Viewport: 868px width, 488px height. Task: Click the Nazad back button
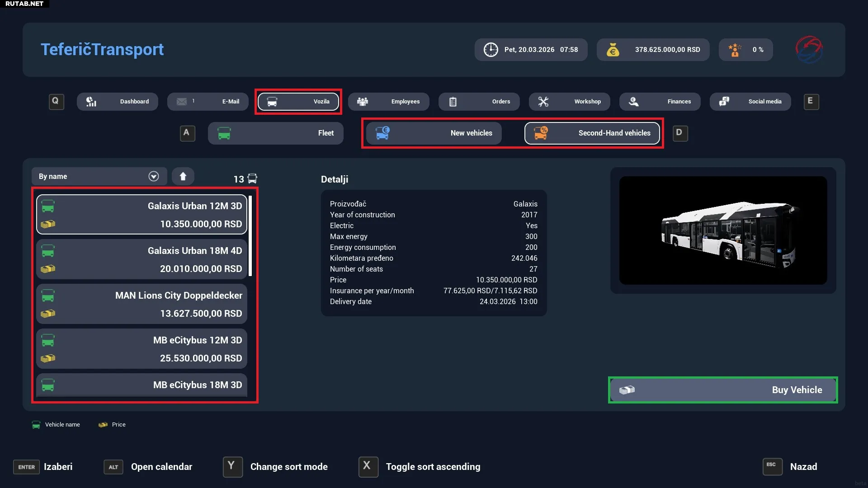(x=803, y=467)
